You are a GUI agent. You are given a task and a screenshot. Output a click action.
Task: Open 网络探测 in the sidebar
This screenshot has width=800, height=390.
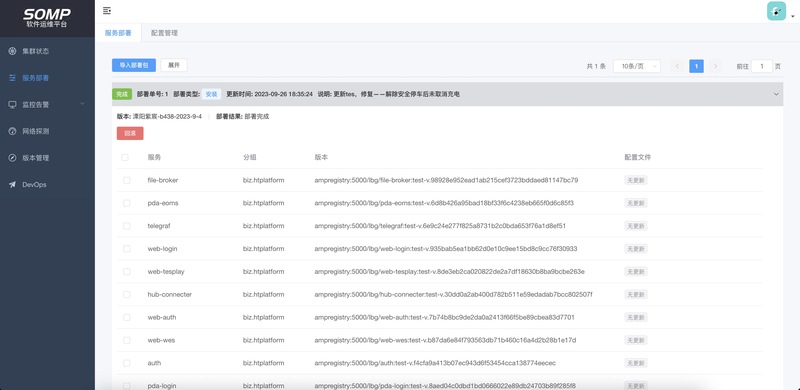pyautogui.click(x=47, y=131)
